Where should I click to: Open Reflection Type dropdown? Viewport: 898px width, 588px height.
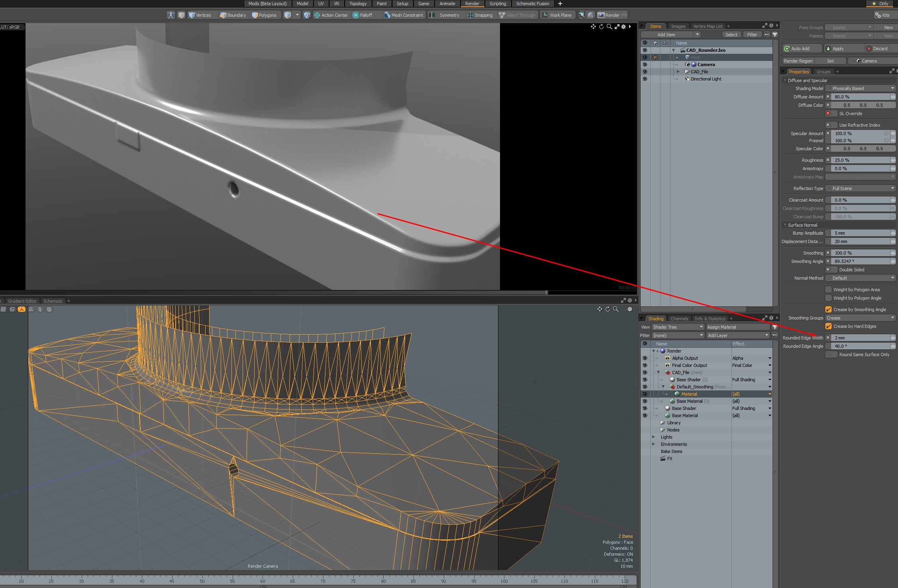coord(861,188)
